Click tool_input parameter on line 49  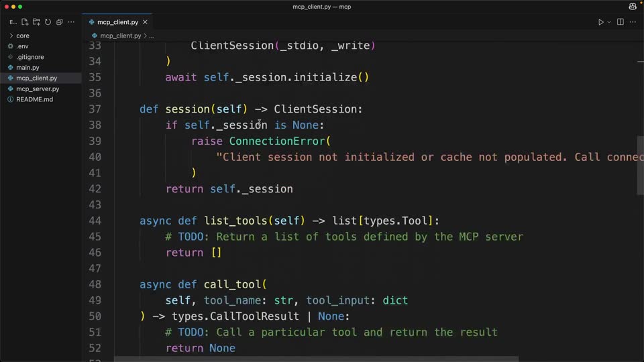pos(337,300)
